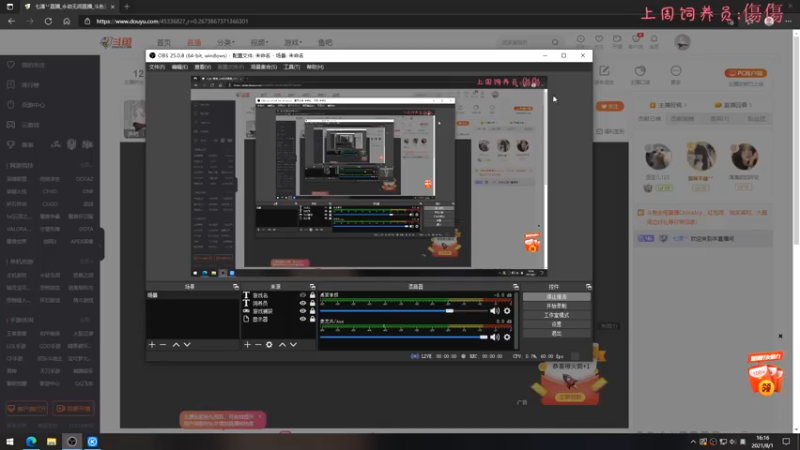Open the 帮助(H) menu in OBS
The width and height of the screenshot is (800, 450).
click(315, 67)
